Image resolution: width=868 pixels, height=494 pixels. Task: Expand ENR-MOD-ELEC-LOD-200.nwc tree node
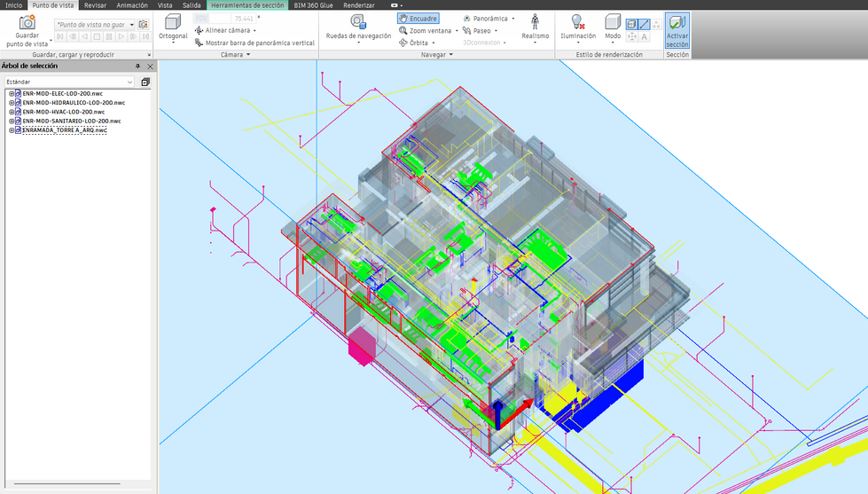pyautogui.click(x=12, y=94)
